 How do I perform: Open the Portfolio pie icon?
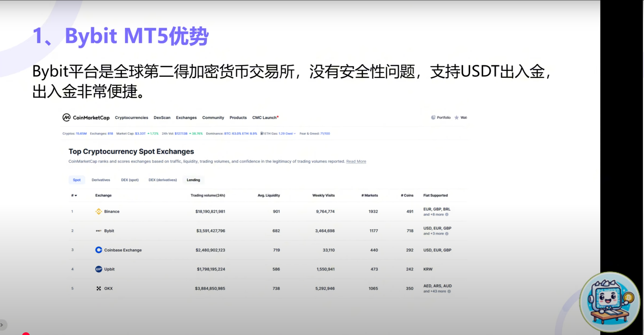point(433,118)
